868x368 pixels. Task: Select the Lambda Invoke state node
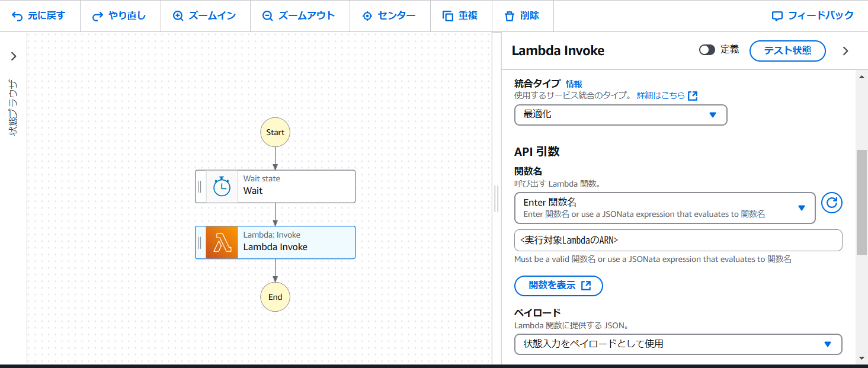(276, 242)
